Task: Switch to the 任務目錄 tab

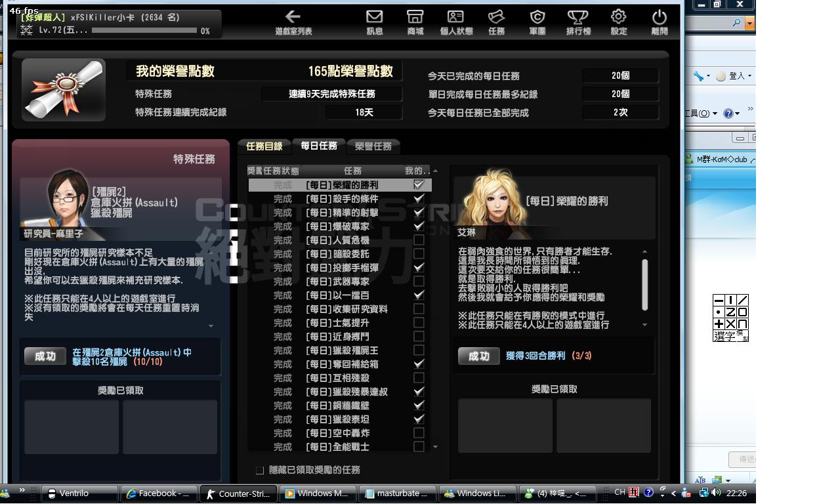Action: pos(264,146)
